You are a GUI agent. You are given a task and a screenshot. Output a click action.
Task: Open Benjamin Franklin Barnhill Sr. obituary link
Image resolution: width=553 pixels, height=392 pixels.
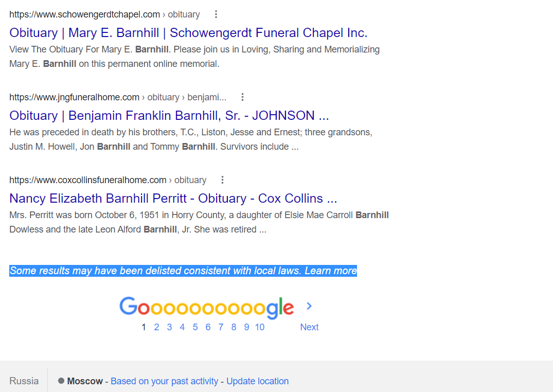(169, 115)
